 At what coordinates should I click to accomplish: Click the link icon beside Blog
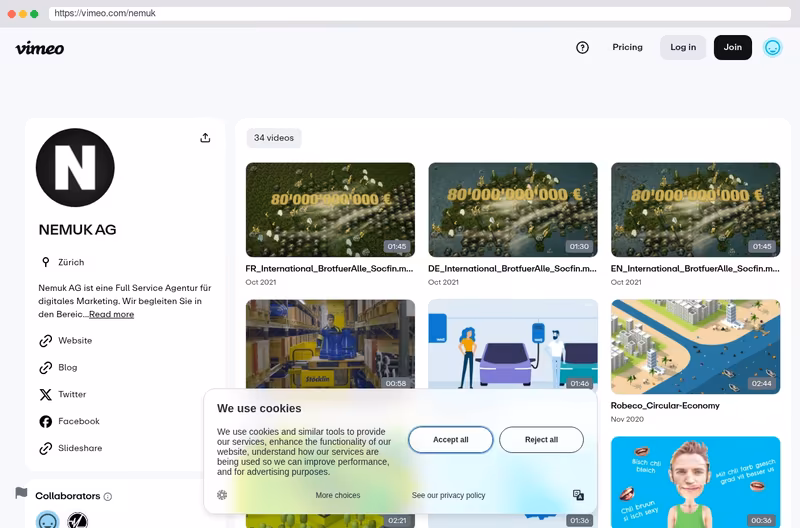(x=45, y=368)
